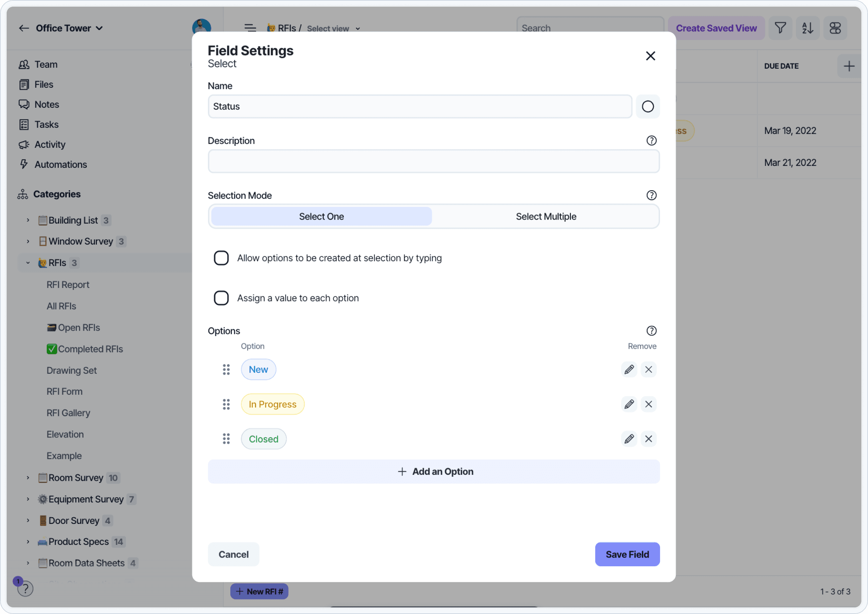Viewport: 868px width, 614px height.
Task: Click the Description text field
Action: click(x=434, y=162)
